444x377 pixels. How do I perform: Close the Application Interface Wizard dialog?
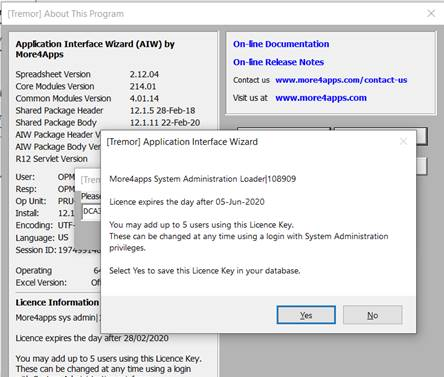point(403,142)
